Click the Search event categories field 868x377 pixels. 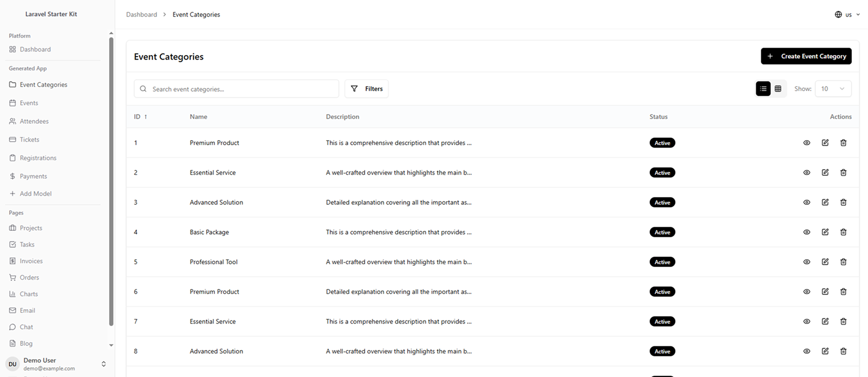[236, 89]
